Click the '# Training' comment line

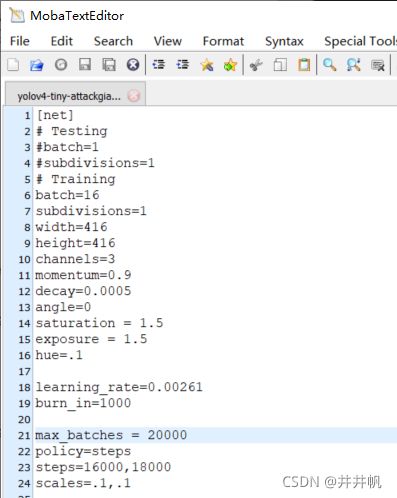tap(76, 179)
